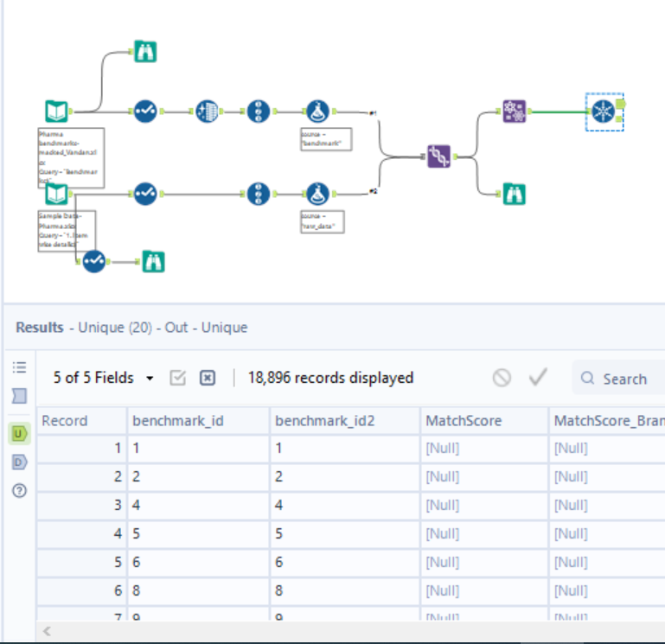
Task: Click the purple tool feeding the Unique tool
Action: (x=515, y=112)
